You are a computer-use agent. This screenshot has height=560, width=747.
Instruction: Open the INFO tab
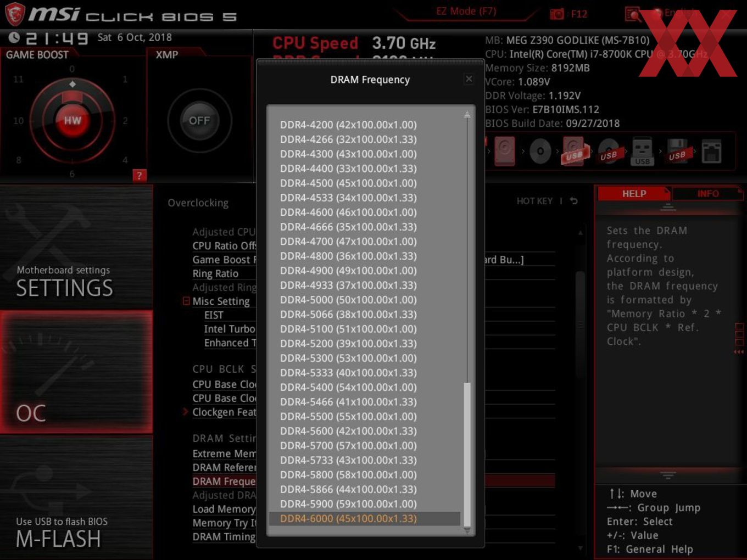pyautogui.click(x=708, y=194)
